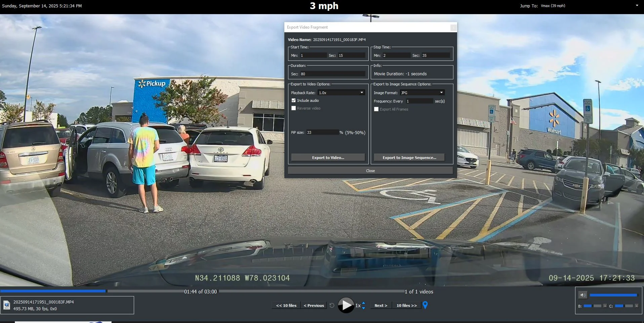Check the Export All Frames option
This screenshot has width=644, height=323.
pos(376,109)
